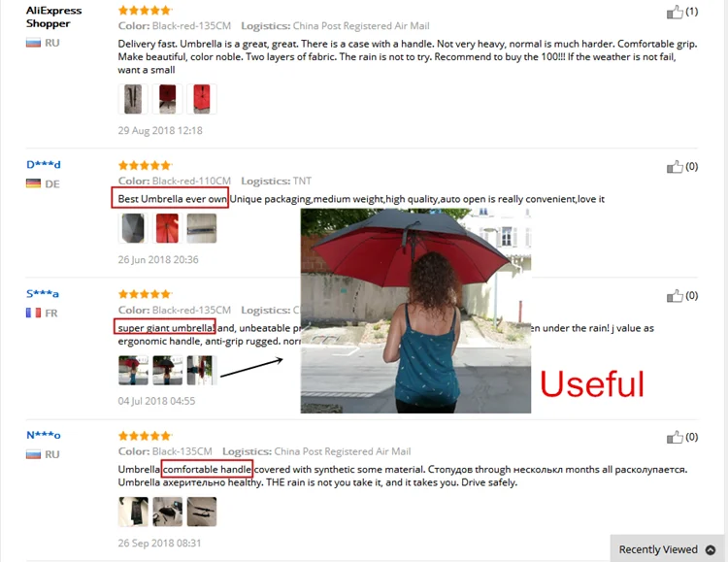This screenshot has width=728, height=562.
Task: Click the enlarged umbrella photo preview
Action: (415, 311)
